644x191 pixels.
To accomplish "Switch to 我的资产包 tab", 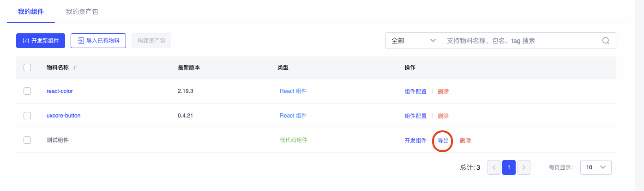I will [x=82, y=12].
